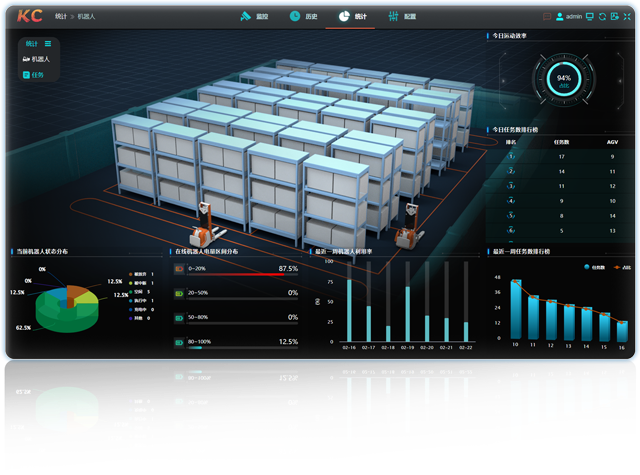
Task: Toggle the 任务数 legend in ranking chart
Action: [x=593, y=267]
